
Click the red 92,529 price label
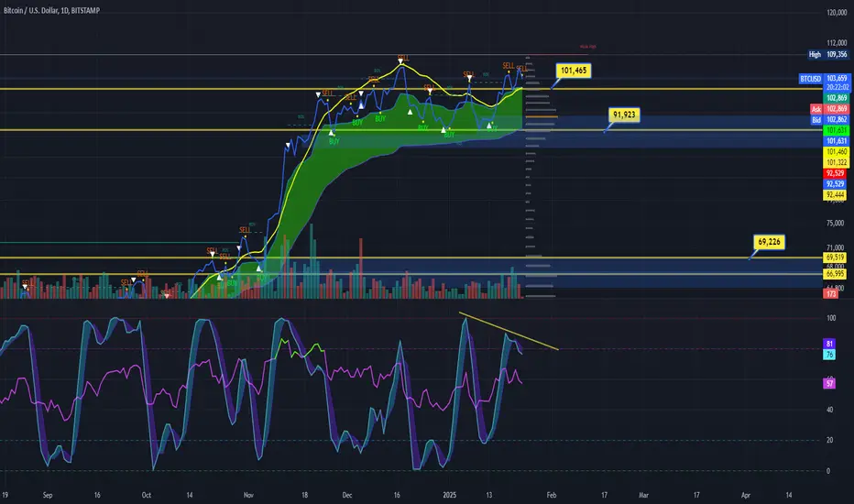click(x=835, y=173)
